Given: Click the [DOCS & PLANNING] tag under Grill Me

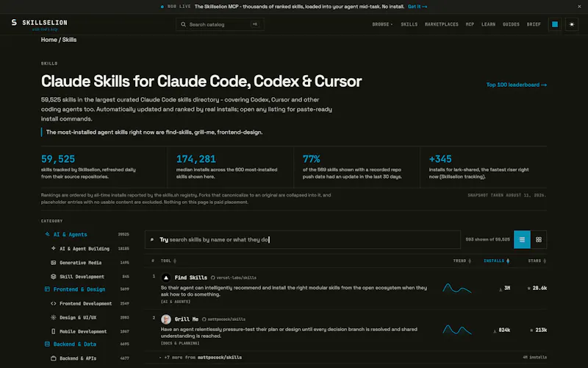Looking at the screenshot, I should 180,343.
